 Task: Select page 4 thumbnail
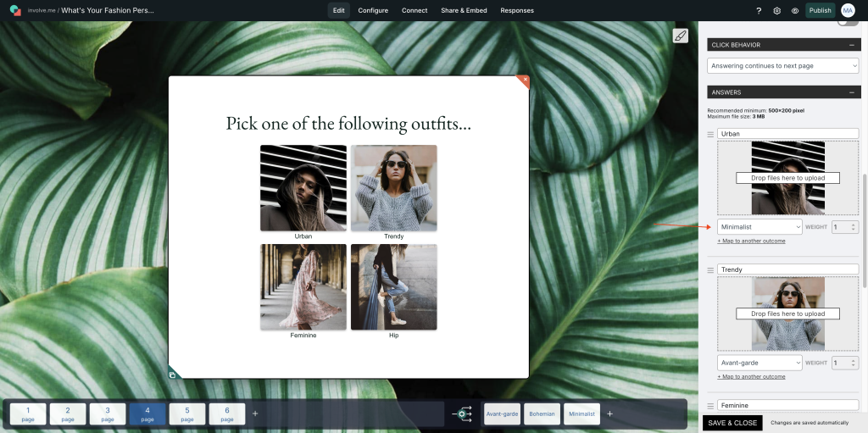[147, 414]
